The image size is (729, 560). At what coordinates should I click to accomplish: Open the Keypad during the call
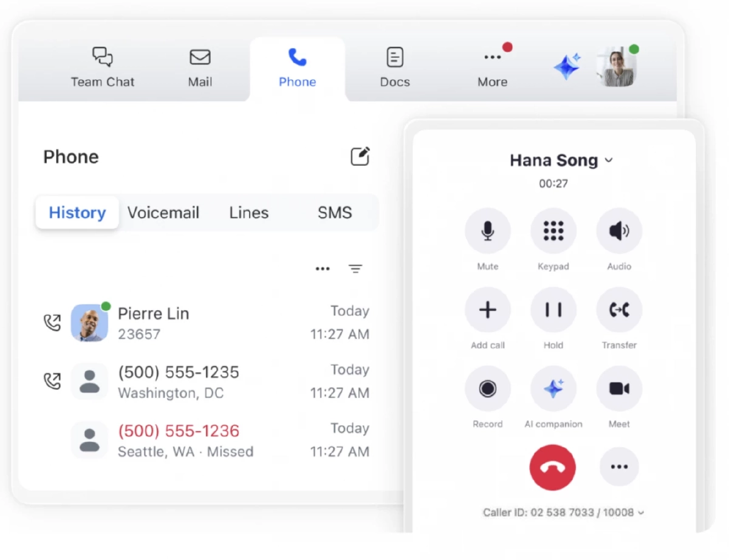click(553, 231)
